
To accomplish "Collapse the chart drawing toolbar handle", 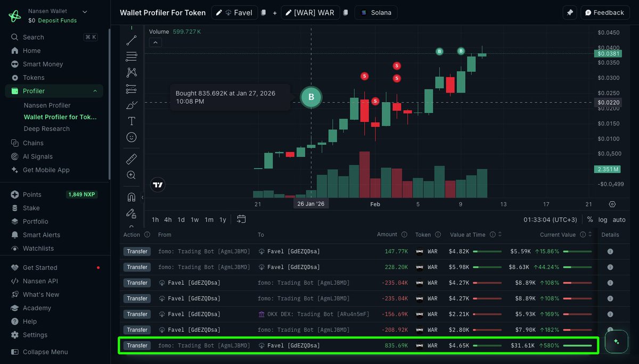I will pyautogui.click(x=142, y=197).
